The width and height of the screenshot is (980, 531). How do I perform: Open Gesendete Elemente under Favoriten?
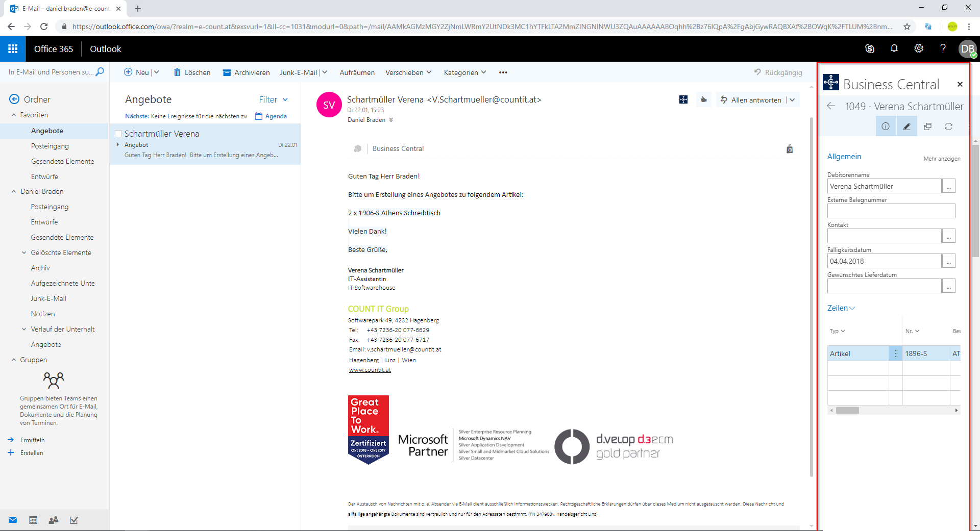[62, 161]
